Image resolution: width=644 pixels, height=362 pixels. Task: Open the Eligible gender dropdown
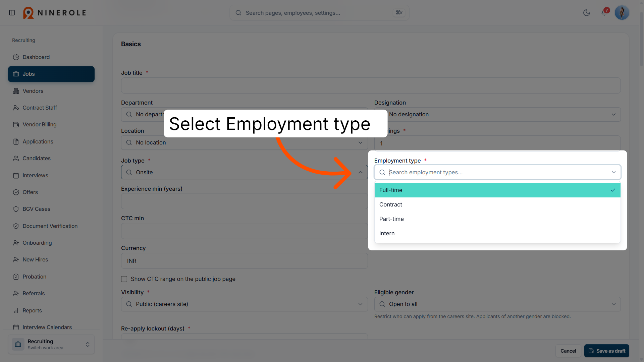tap(497, 304)
